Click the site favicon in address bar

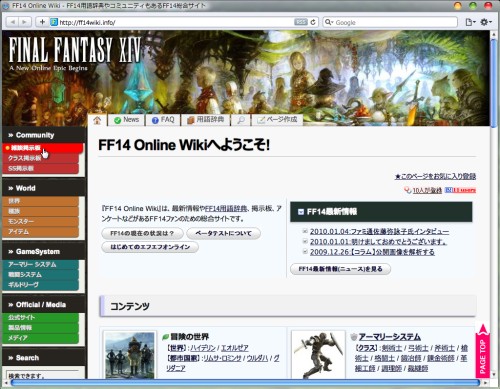[54, 22]
